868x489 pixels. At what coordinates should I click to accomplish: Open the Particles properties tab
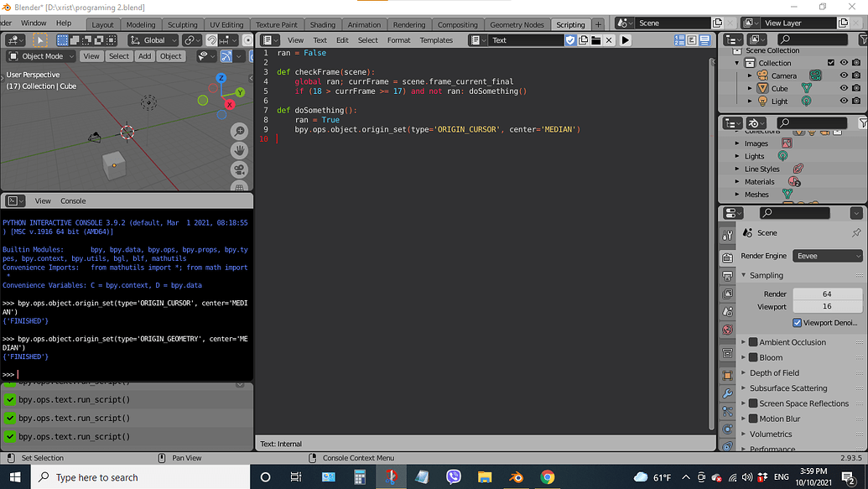[727, 412]
